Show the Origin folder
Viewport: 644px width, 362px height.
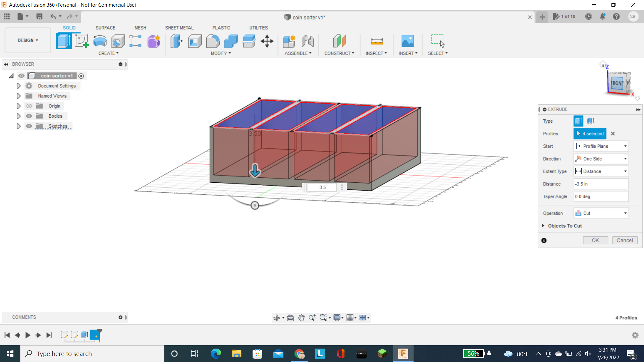29,106
